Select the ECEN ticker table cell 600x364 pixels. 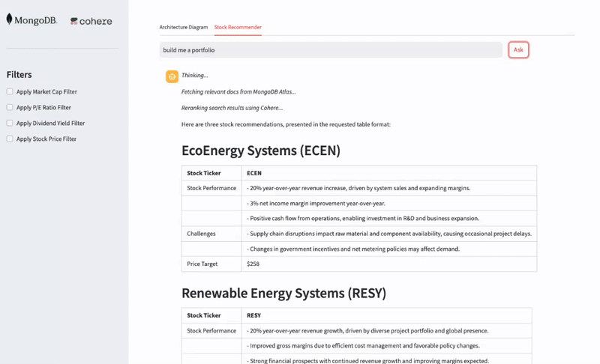tap(254, 173)
